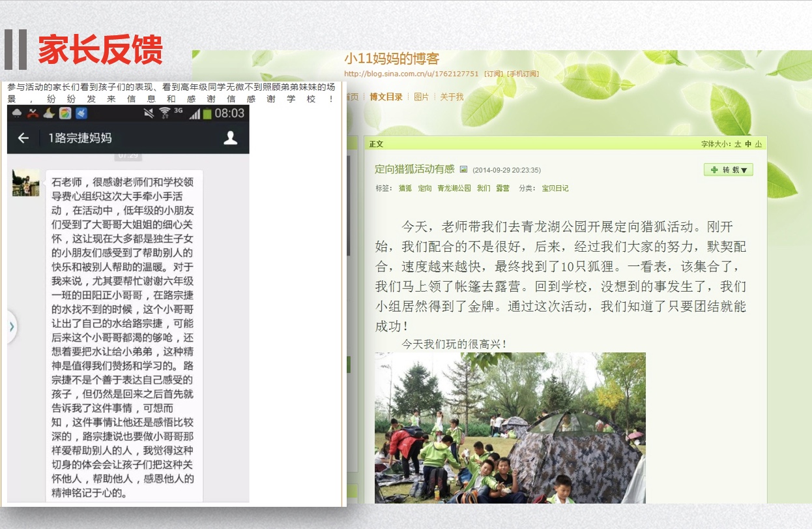Image resolution: width=812 pixels, height=529 pixels.
Task: Tap the back arrow in chat header
Action: [x=23, y=138]
